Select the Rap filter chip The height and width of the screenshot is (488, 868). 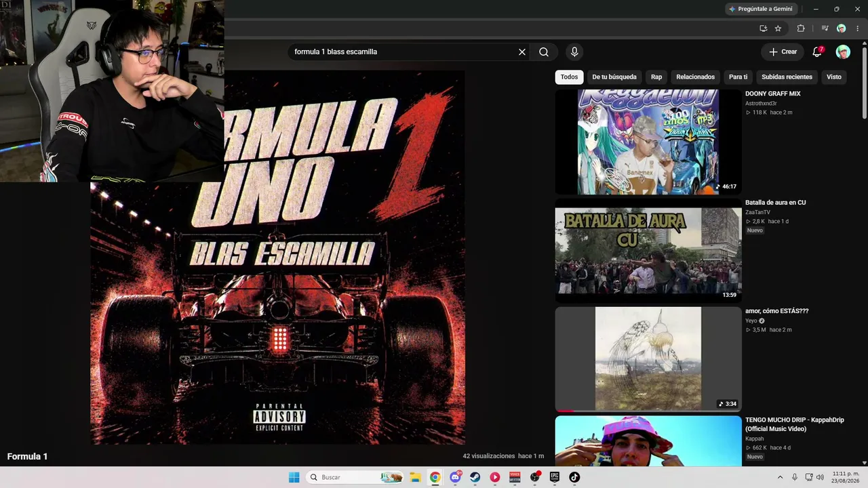656,77
